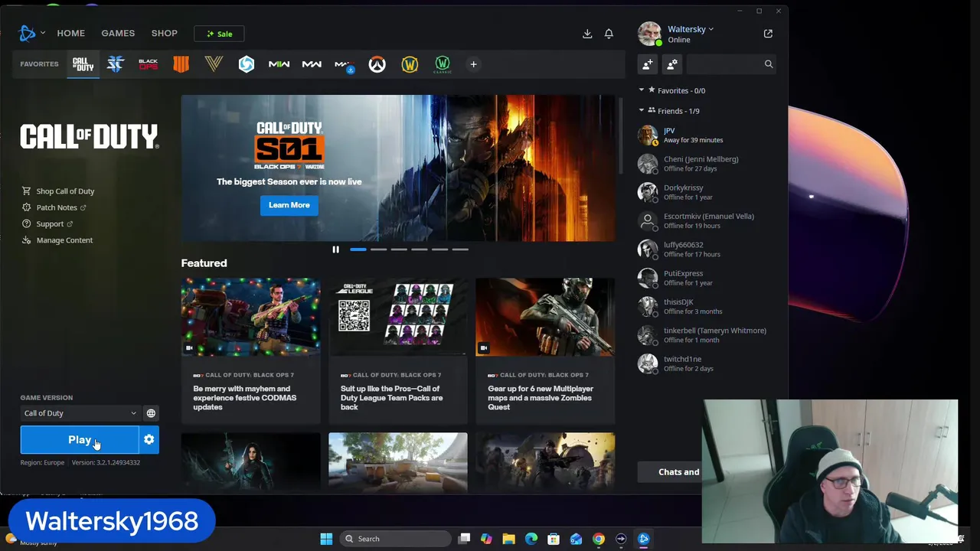Open the Call of Duty League Team Packs card

pos(397,350)
